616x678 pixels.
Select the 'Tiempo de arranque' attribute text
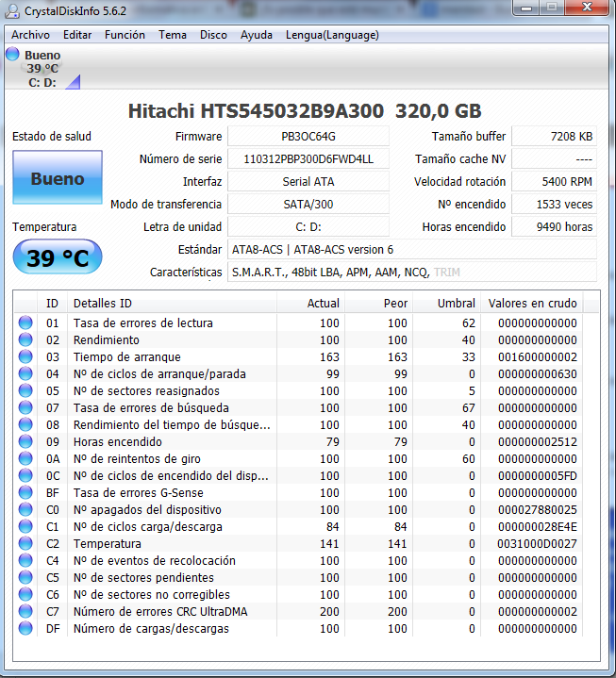click(126, 357)
